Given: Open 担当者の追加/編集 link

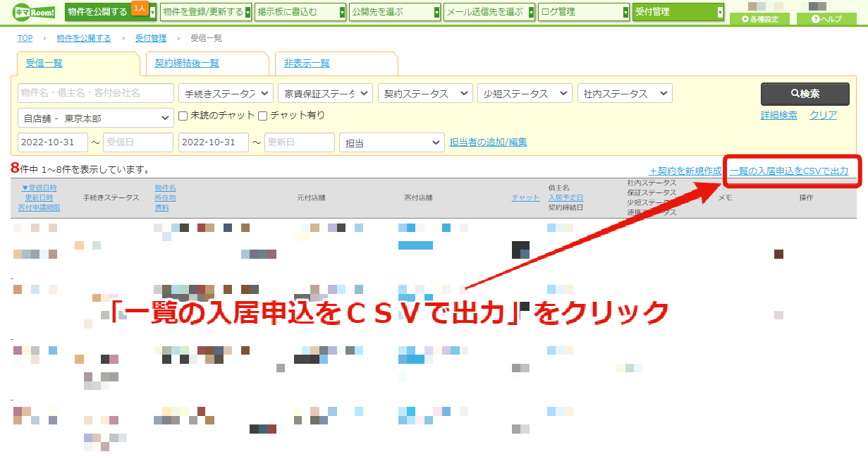Looking at the screenshot, I should 488,142.
